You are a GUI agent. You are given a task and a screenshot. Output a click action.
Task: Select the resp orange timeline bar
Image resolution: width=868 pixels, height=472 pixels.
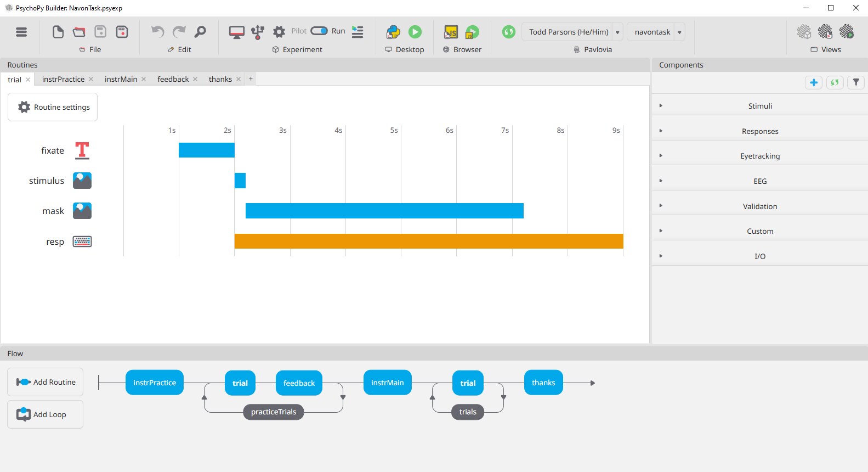429,241
